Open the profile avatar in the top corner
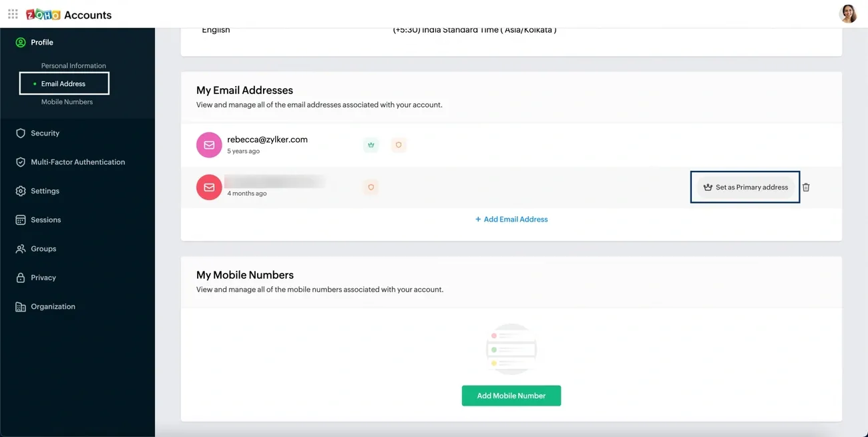Viewport: 868px width, 437px height. click(848, 13)
